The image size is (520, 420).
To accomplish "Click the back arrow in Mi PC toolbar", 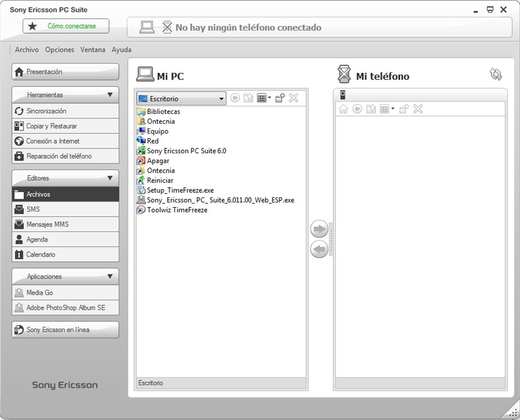I will click(x=235, y=98).
